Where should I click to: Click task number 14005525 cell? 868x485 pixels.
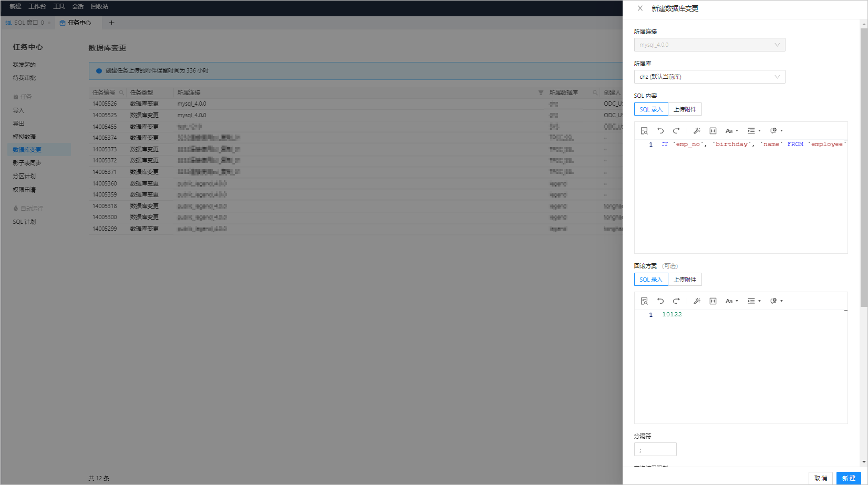[x=105, y=115]
